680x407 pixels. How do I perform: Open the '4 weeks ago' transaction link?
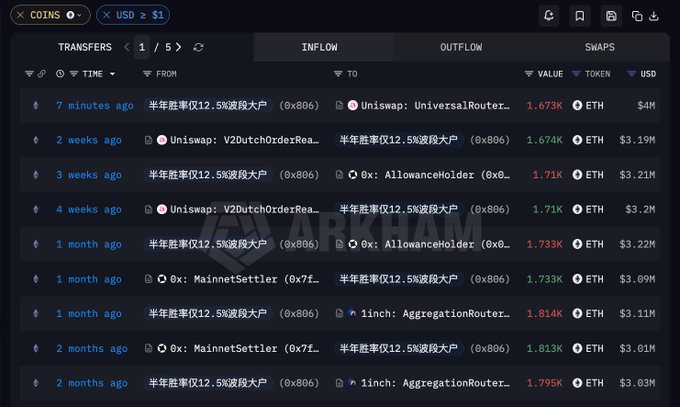88,210
